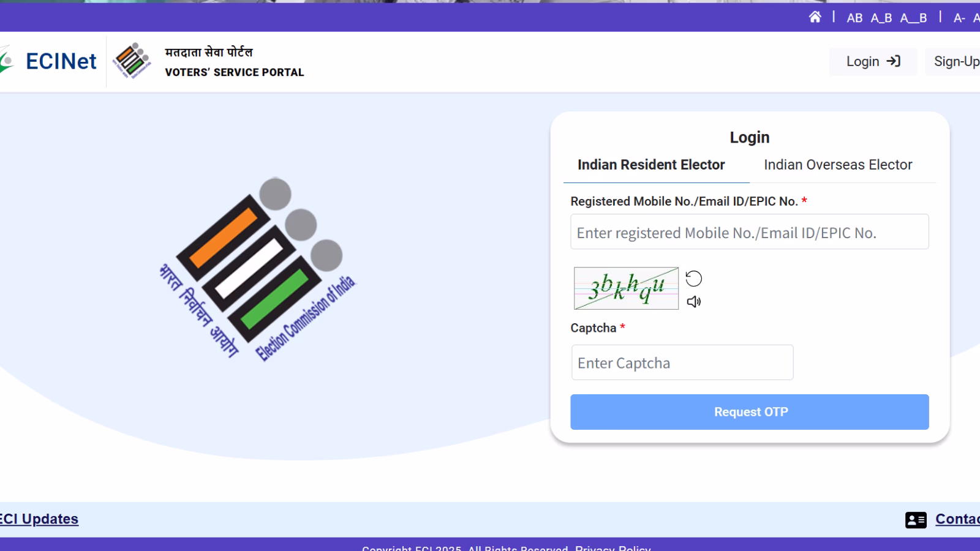Play the captcha audio
This screenshot has width=980, height=551.
[x=694, y=301]
